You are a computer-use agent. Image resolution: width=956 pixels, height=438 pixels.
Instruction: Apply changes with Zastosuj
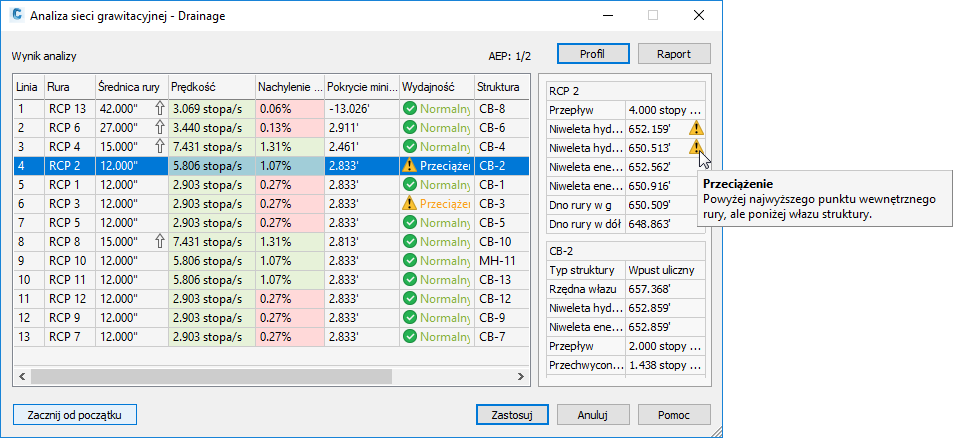[512, 415]
